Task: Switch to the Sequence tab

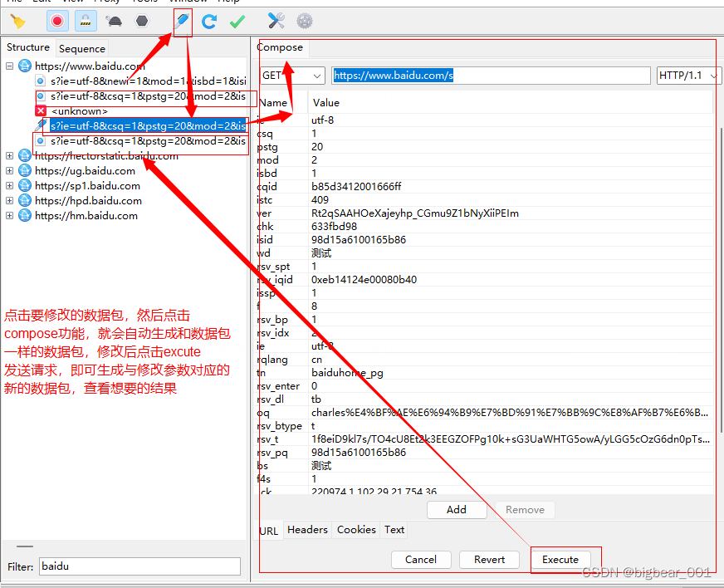Action: tap(81, 48)
